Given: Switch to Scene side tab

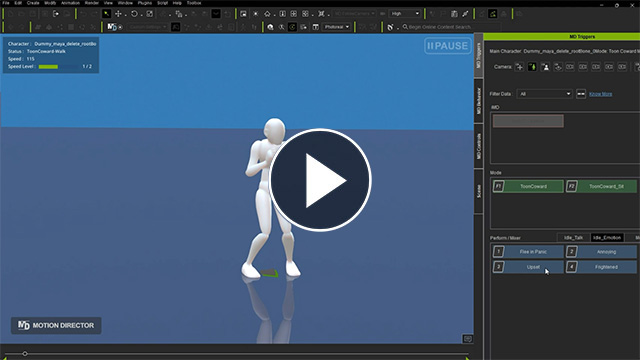Looking at the screenshot, I should [x=479, y=191].
